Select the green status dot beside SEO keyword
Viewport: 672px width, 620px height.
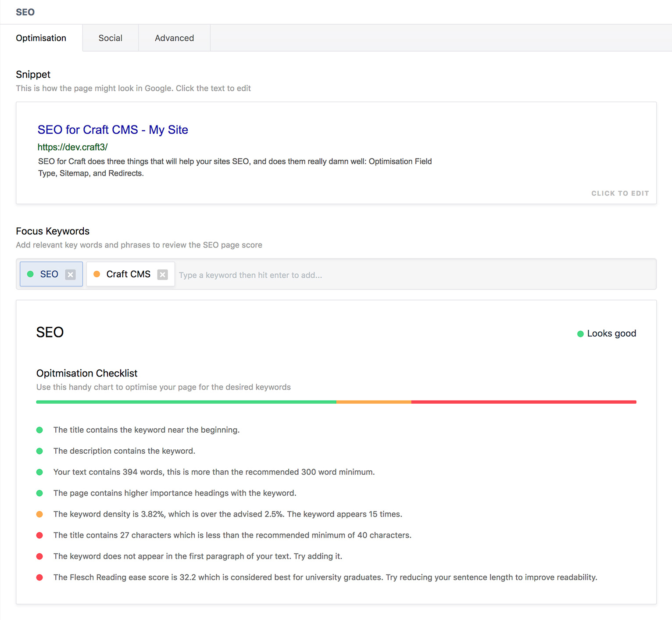pyautogui.click(x=30, y=274)
